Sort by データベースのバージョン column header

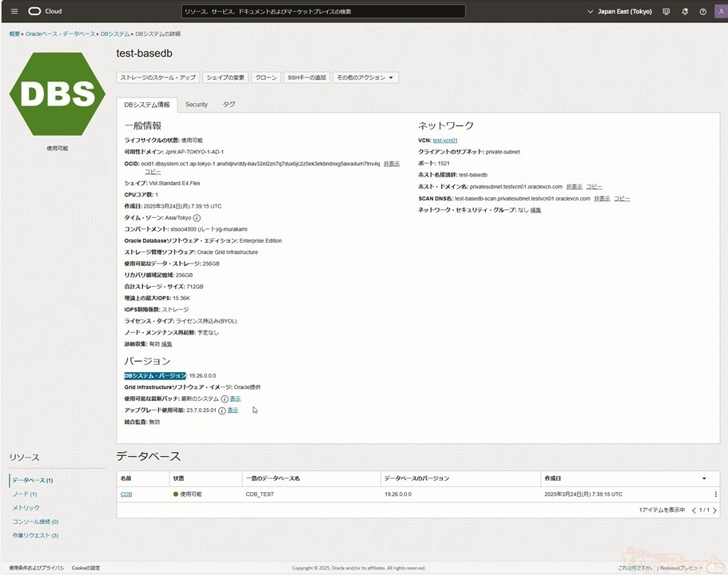click(416, 478)
